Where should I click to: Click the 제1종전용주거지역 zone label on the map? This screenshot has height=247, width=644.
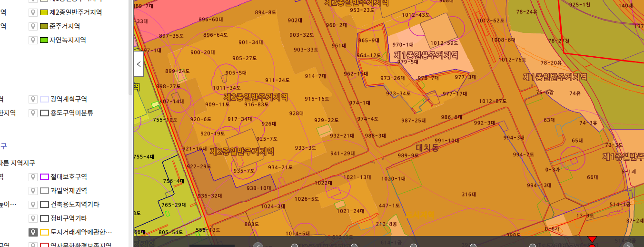(426, 55)
